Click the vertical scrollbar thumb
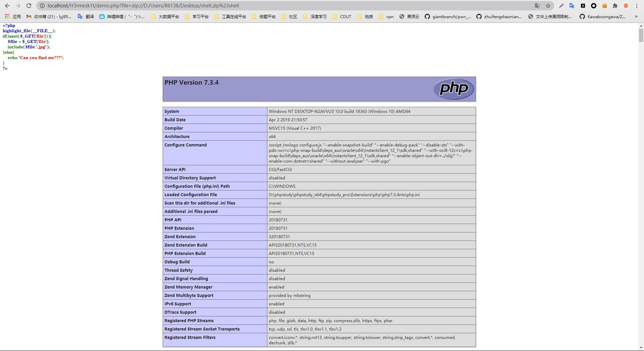This screenshot has height=351, width=644. [x=641, y=35]
